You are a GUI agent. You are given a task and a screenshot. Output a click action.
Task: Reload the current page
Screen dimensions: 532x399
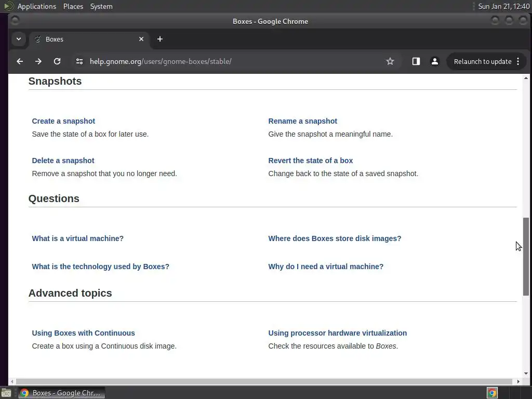57,61
